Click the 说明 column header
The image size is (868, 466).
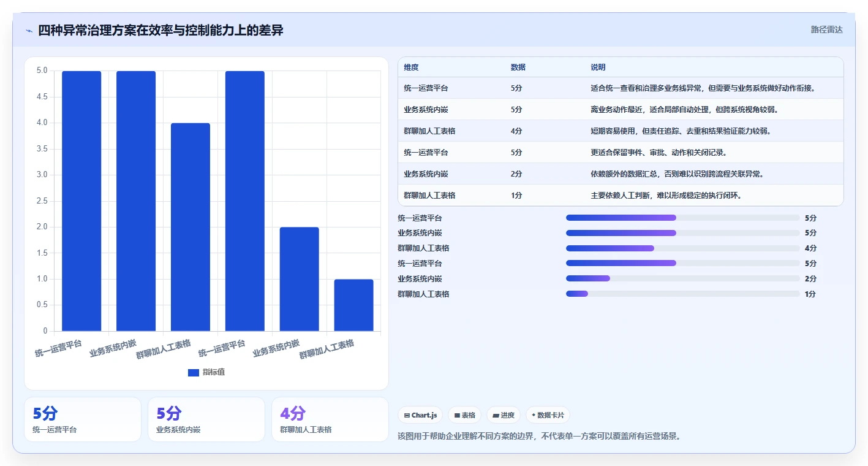pos(598,67)
